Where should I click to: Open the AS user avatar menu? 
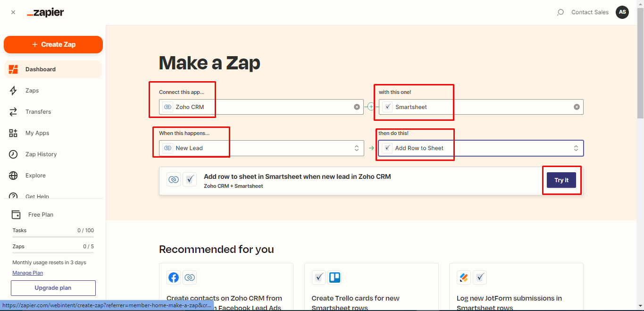coord(622,12)
